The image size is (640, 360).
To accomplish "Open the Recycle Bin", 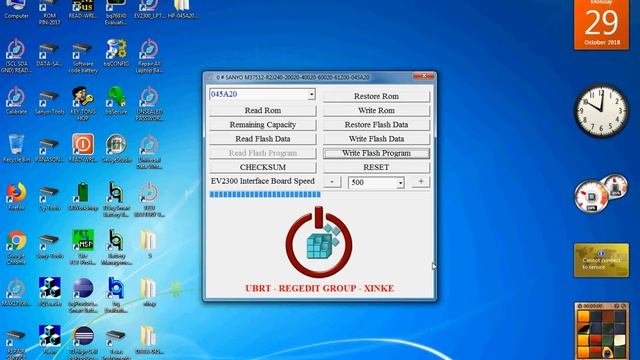I will (x=16, y=149).
